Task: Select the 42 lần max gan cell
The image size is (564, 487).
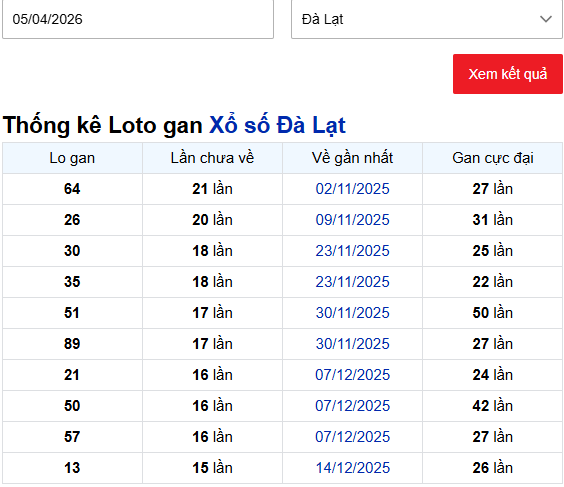Action: 493,406
